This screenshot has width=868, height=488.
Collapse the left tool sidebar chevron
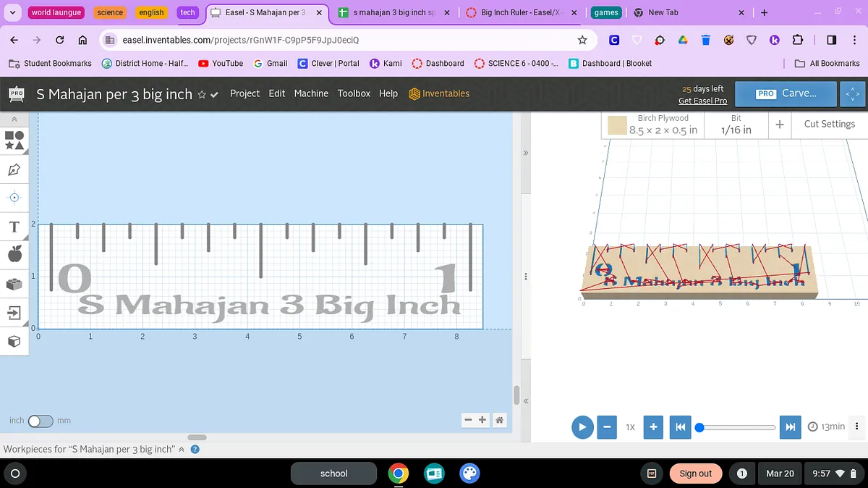(14, 119)
